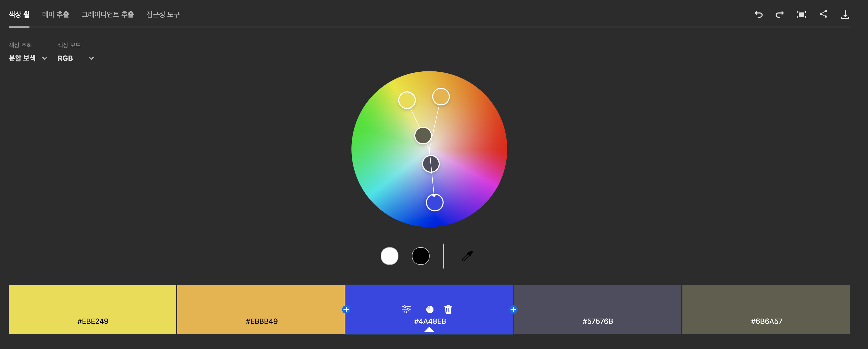
Task: Open the RGB color mode dropdown
Action: click(x=76, y=58)
